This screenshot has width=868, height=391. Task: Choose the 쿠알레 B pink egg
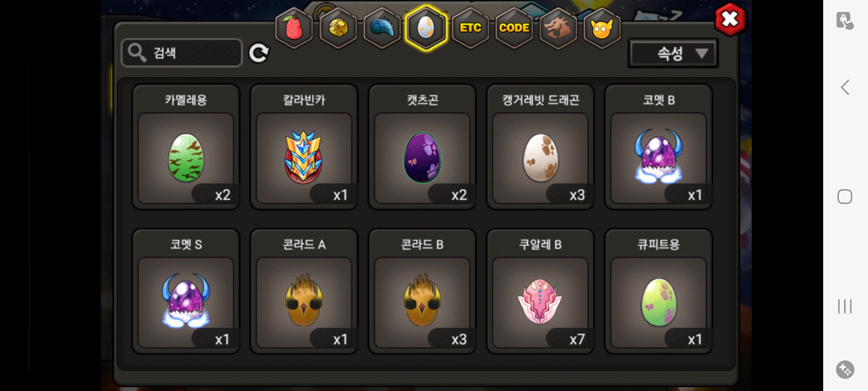540,291
